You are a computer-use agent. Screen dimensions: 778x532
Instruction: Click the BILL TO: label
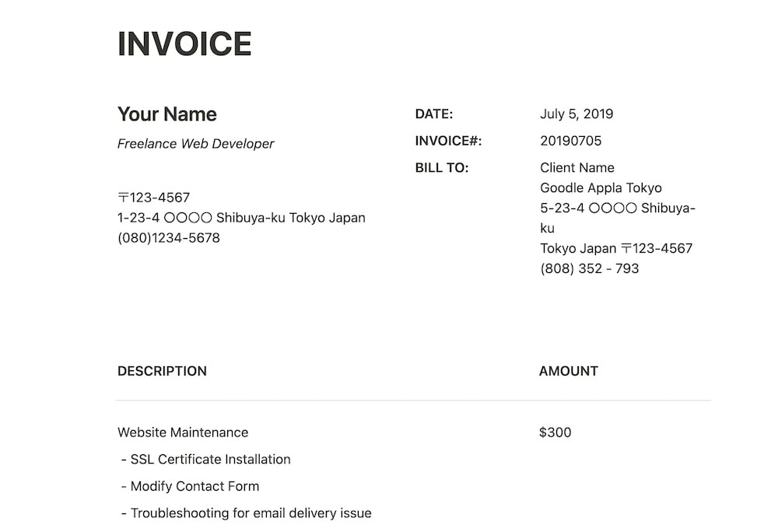[x=442, y=168]
